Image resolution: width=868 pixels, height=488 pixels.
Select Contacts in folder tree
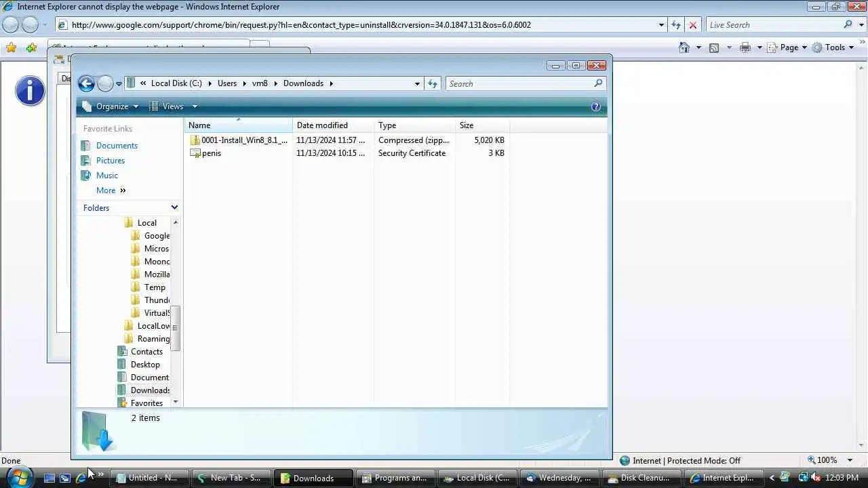click(x=146, y=352)
